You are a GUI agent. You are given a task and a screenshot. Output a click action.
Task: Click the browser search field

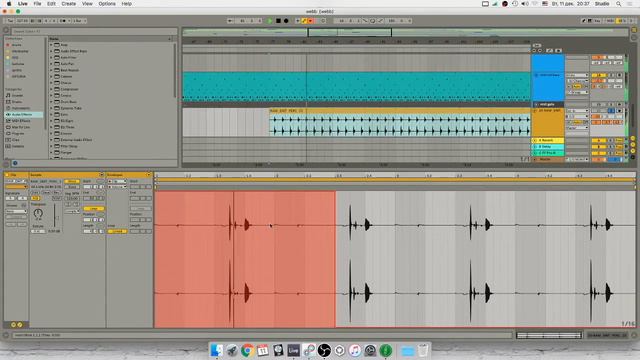pyautogui.click(x=94, y=31)
